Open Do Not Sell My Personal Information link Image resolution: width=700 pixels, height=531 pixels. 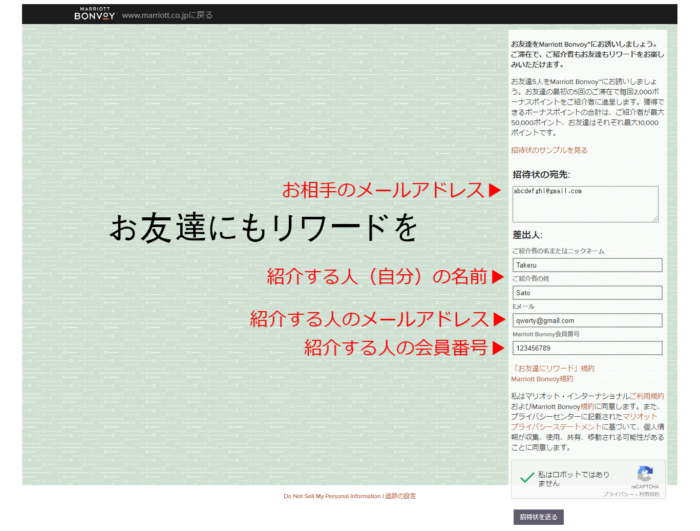coord(332,496)
